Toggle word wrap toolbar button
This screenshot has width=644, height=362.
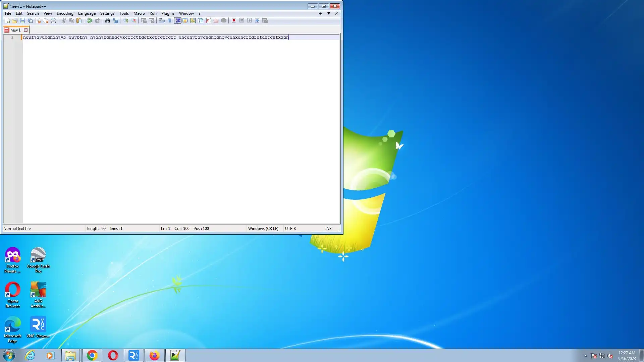coord(162,20)
